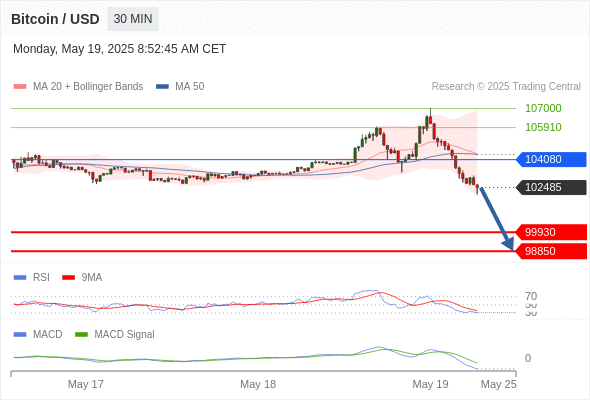Click the RSI legend blue swatch
The image size is (590, 400).
point(20,278)
